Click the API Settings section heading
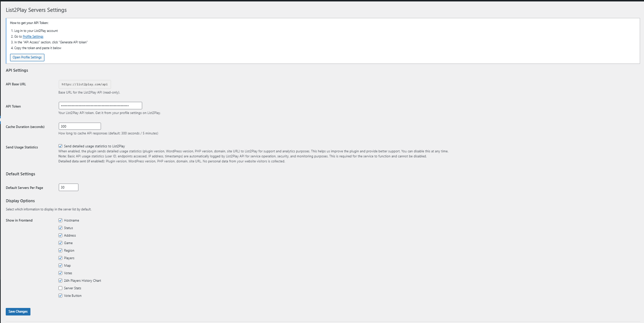This screenshot has height=323, width=644. point(17,70)
